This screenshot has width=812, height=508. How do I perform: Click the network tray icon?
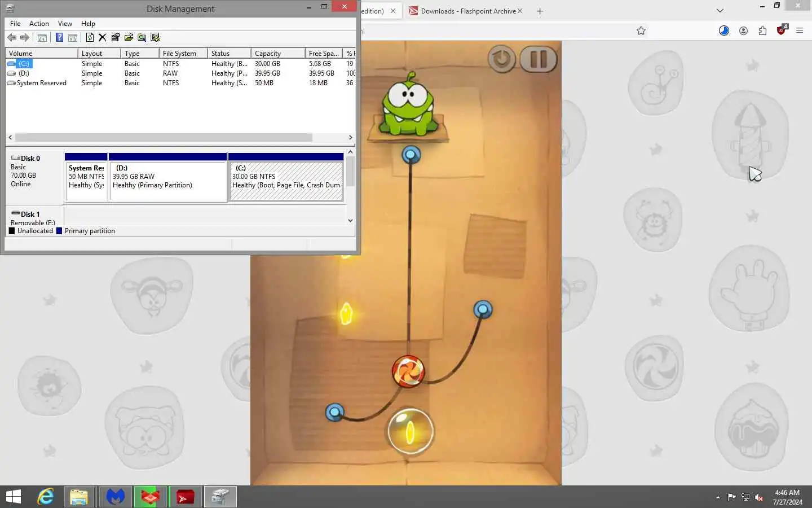pos(745,497)
